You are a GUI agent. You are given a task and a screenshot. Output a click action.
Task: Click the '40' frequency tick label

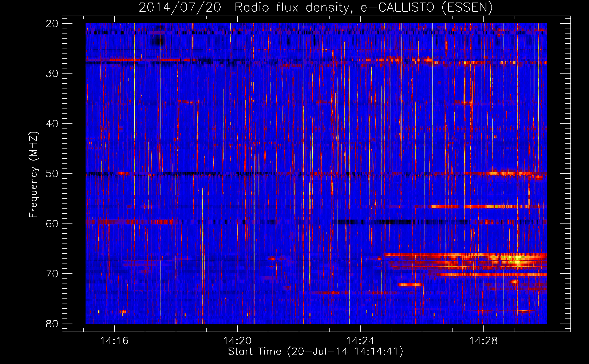click(52, 124)
